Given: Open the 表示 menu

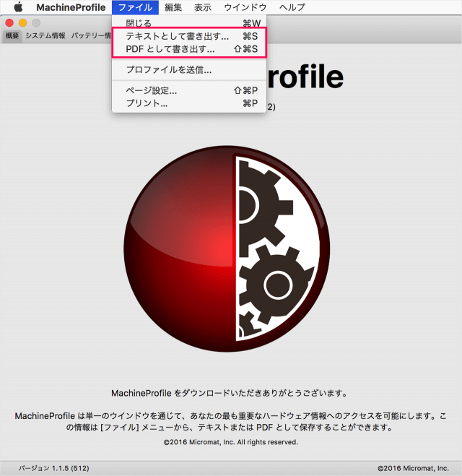Looking at the screenshot, I should tap(203, 7).
